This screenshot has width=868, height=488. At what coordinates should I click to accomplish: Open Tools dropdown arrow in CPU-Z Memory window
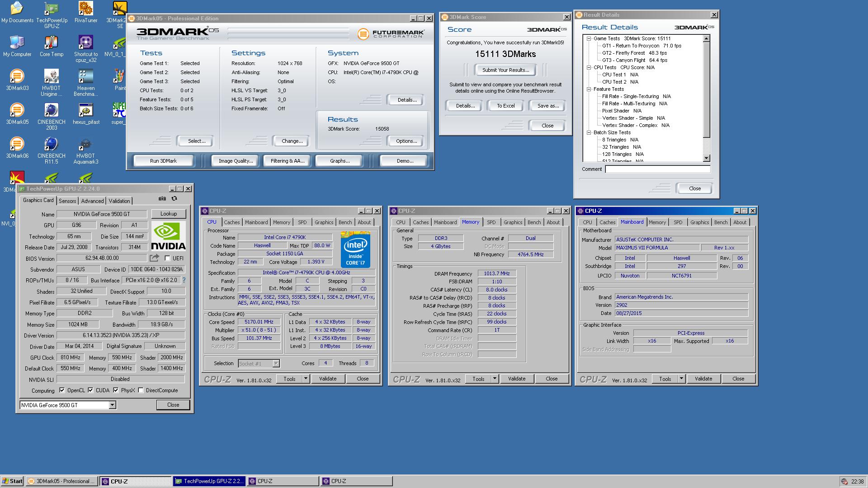tap(495, 379)
